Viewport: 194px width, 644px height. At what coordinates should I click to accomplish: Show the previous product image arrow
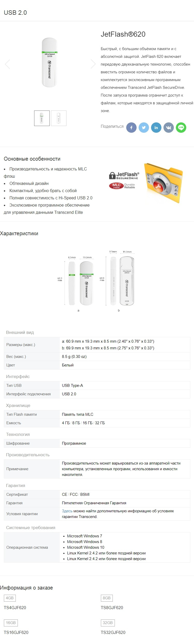click(8, 64)
